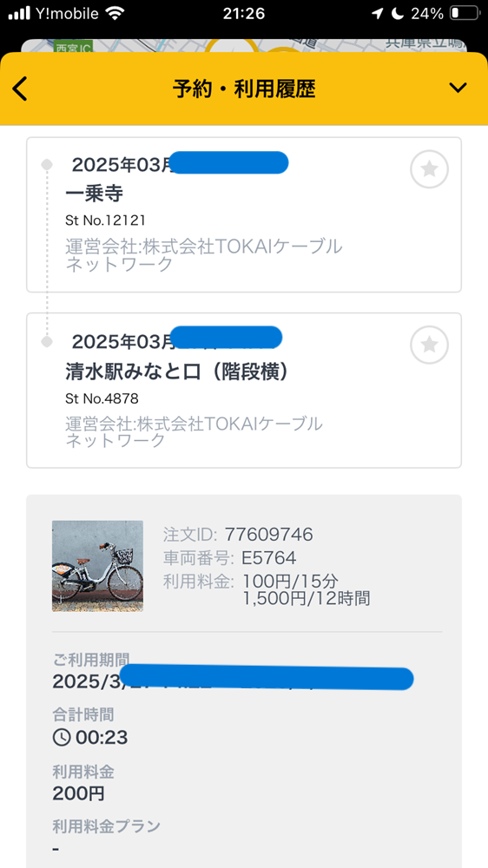Tap the clock icon beside 00:23
Image resolution: width=488 pixels, height=868 pixels.
click(62, 737)
